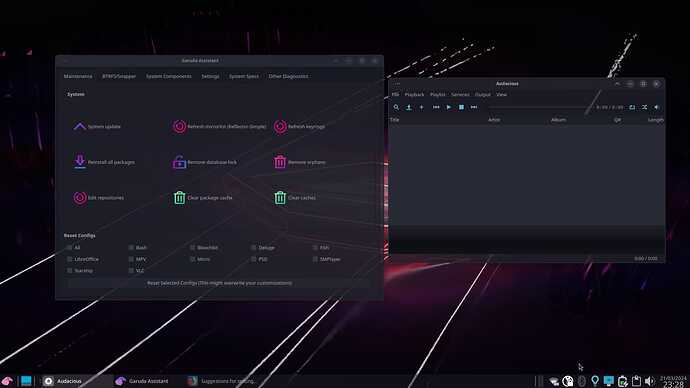690x388 pixels.
Task: Click Reset Selected Configs button
Action: click(219, 283)
